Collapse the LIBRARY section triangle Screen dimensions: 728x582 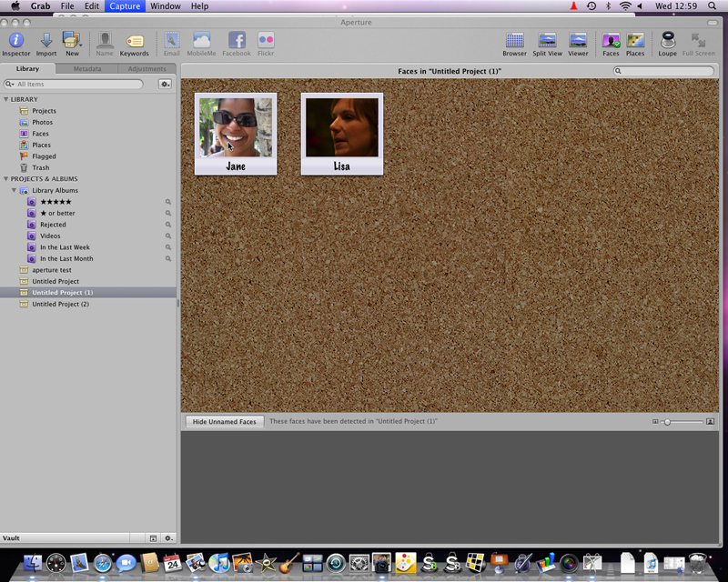coord(5,99)
